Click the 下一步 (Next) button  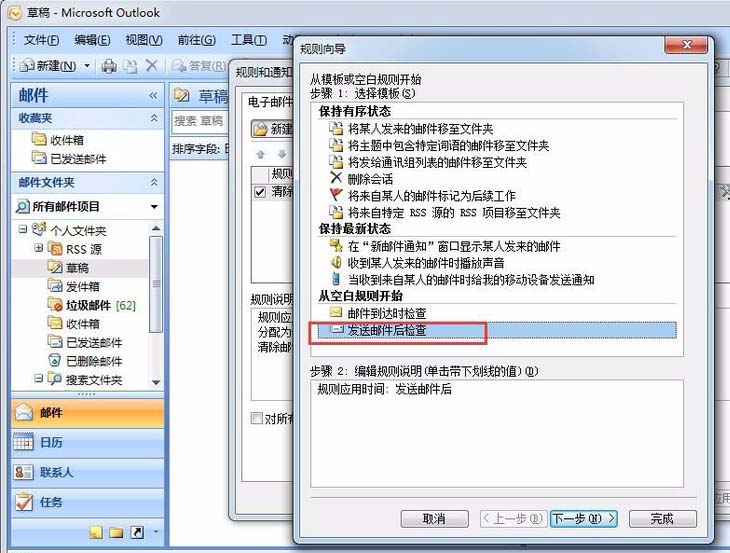[583, 519]
